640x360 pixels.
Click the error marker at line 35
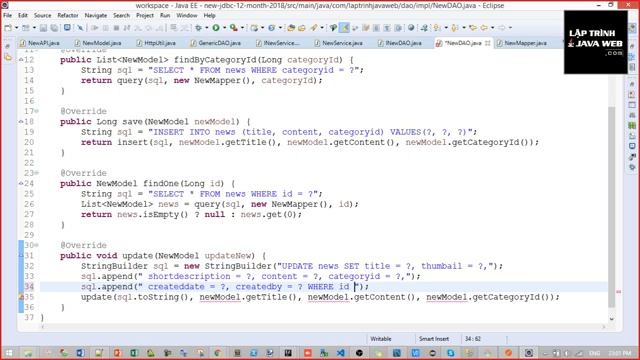coord(21,297)
